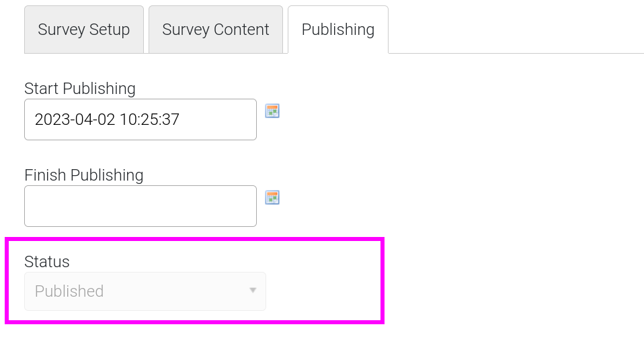
Task: Open the Start Publishing calendar picker
Action: [272, 111]
